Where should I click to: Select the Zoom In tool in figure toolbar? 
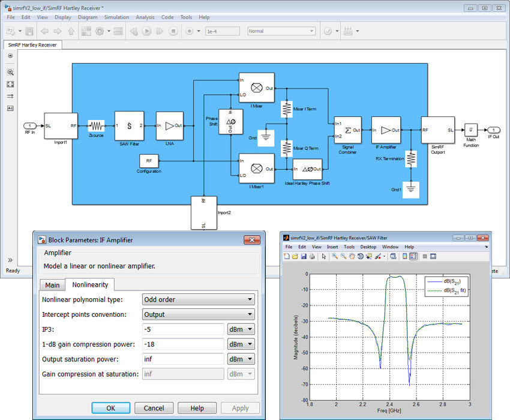pos(335,256)
